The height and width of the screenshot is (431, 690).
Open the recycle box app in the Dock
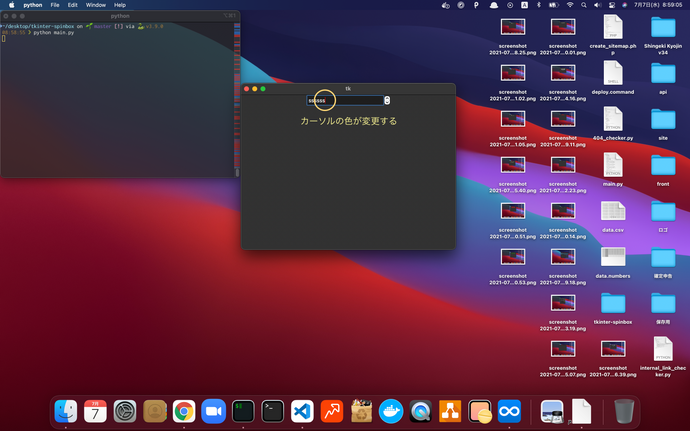pyautogui.click(x=361, y=411)
